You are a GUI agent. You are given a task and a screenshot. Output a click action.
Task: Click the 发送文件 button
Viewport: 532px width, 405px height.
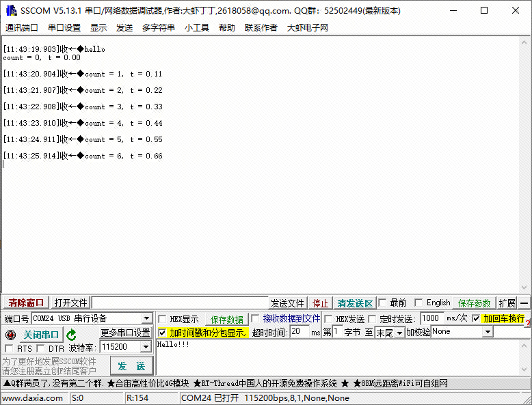(x=287, y=303)
